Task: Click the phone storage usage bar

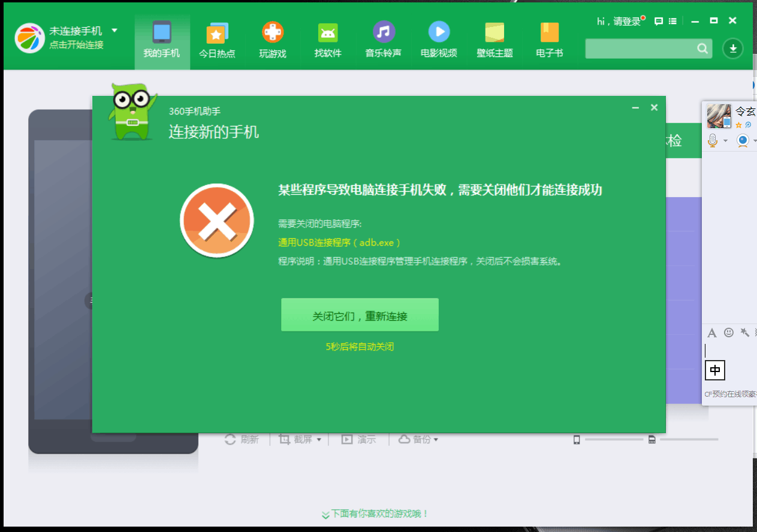Action: coord(614,440)
